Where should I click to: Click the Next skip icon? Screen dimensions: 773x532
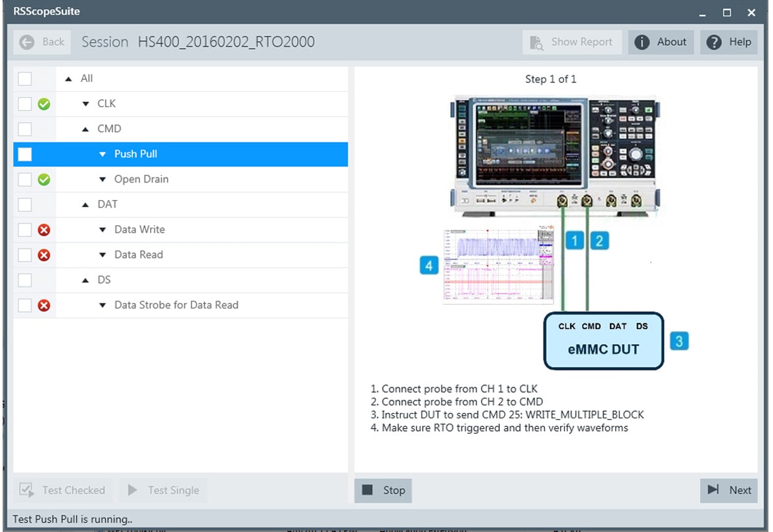pyautogui.click(x=713, y=490)
